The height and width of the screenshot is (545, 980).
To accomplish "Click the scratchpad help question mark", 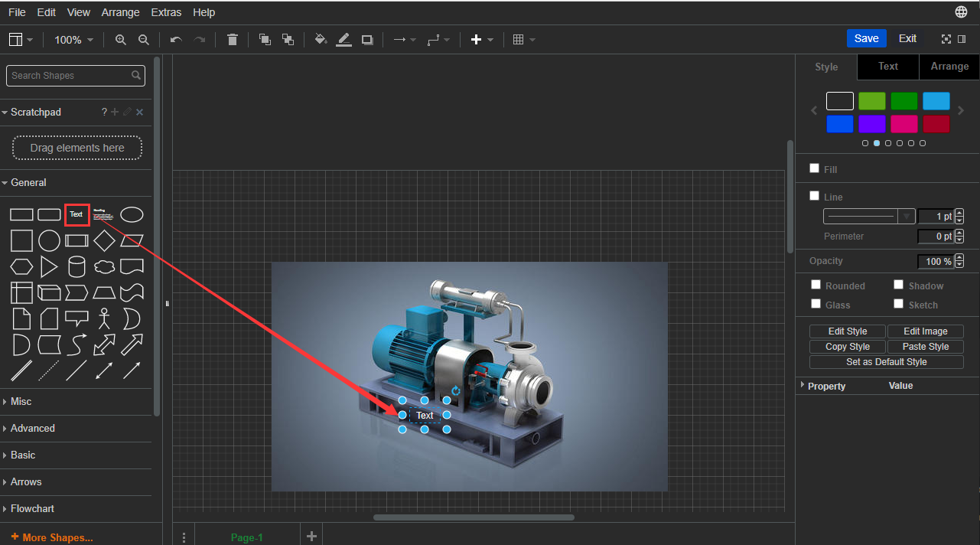I will (x=105, y=112).
